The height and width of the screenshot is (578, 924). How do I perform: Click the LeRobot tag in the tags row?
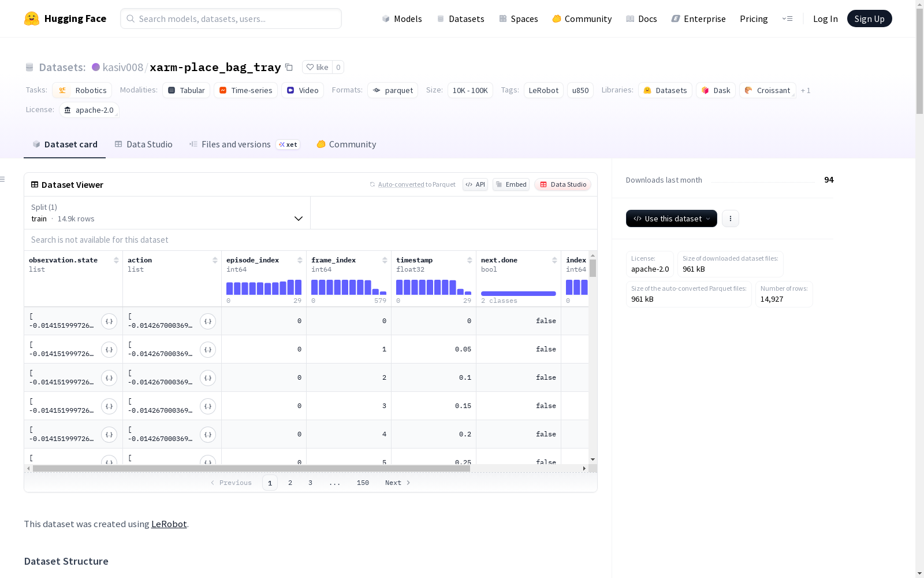(x=543, y=90)
